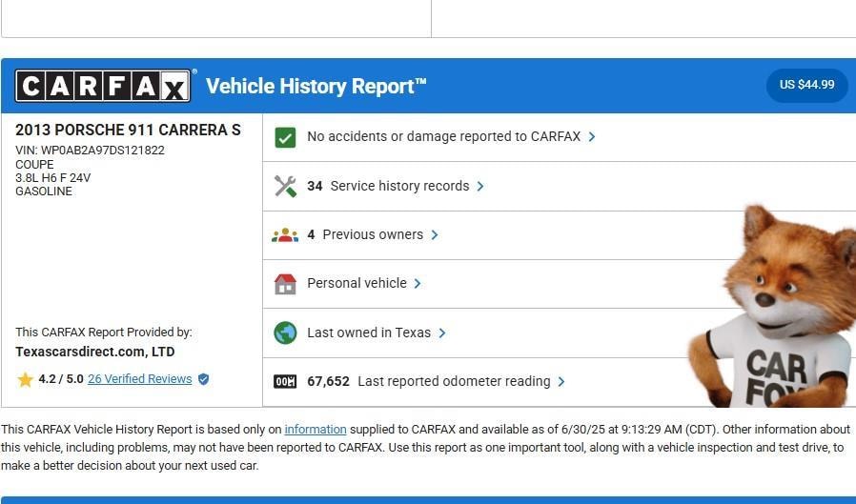Click the globe last-owned location icon
This screenshot has height=504, width=856.
285,333
